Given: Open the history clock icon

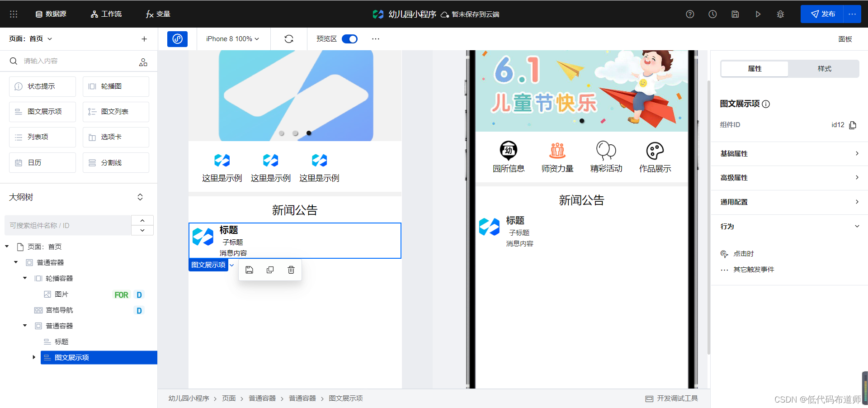Looking at the screenshot, I should [x=712, y=14].
